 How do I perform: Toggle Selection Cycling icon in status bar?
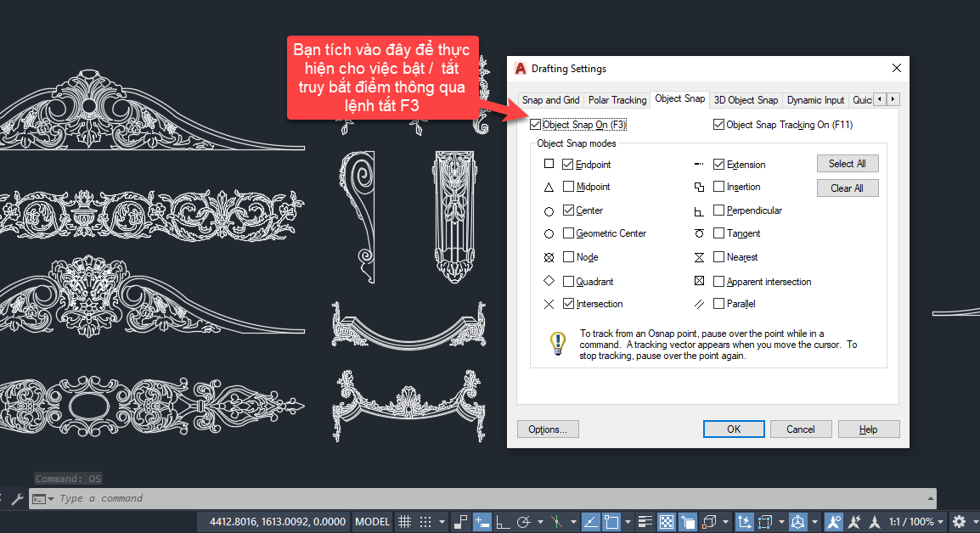pyautogui.click(x=688, y=522)
